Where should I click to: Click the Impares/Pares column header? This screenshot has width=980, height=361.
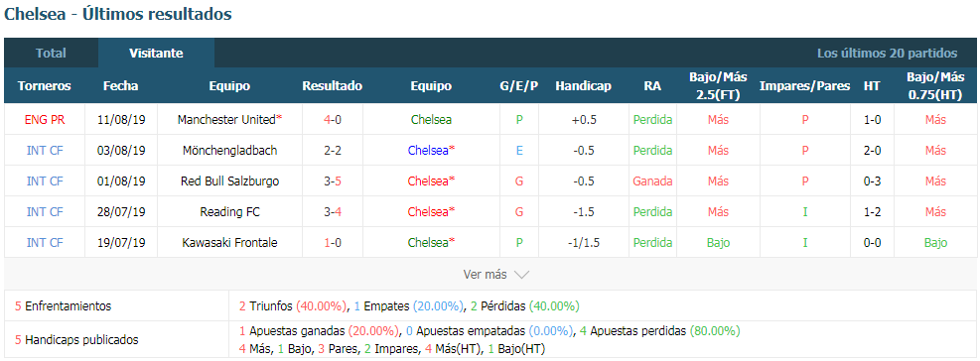(x=804, y=86)
